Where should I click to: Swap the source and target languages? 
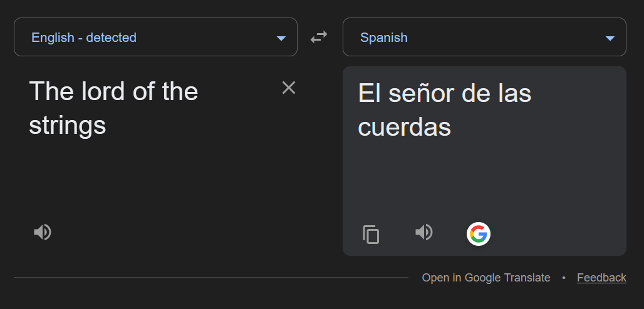click(x=319, y=38)
